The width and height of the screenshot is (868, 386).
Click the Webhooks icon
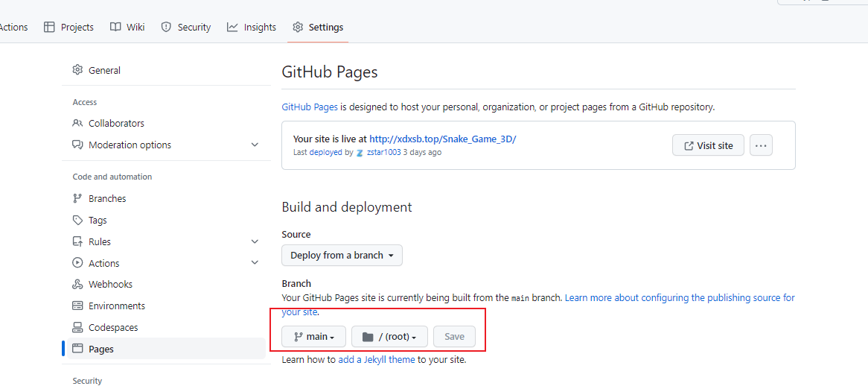click(77, 284)
